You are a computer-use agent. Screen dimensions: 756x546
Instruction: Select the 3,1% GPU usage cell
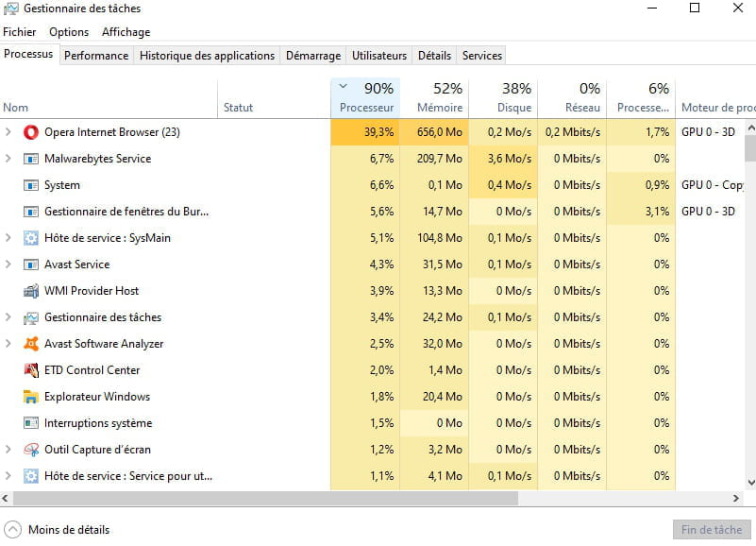[x=641, y=212]
